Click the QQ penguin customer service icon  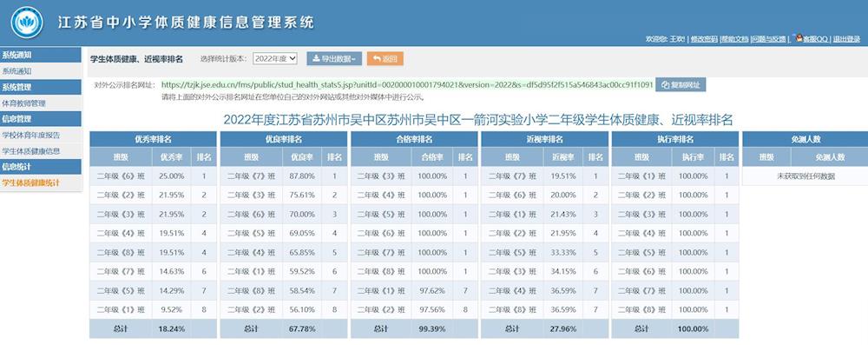pos(799,37)
